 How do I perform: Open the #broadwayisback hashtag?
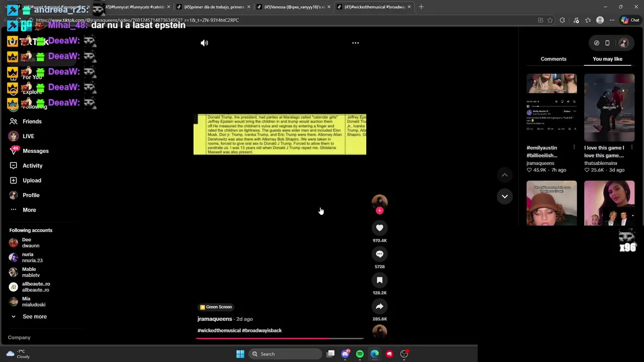coord(262,330)
